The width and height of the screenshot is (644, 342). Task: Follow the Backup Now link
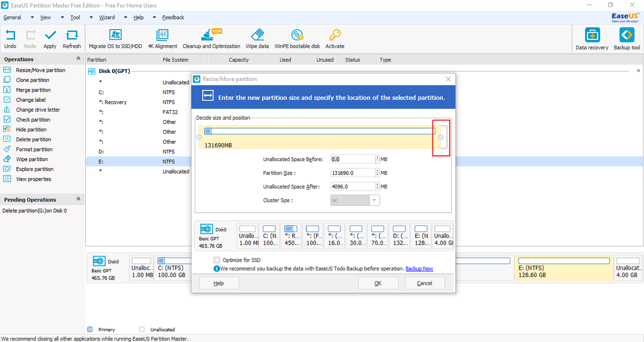coord(419,269)
